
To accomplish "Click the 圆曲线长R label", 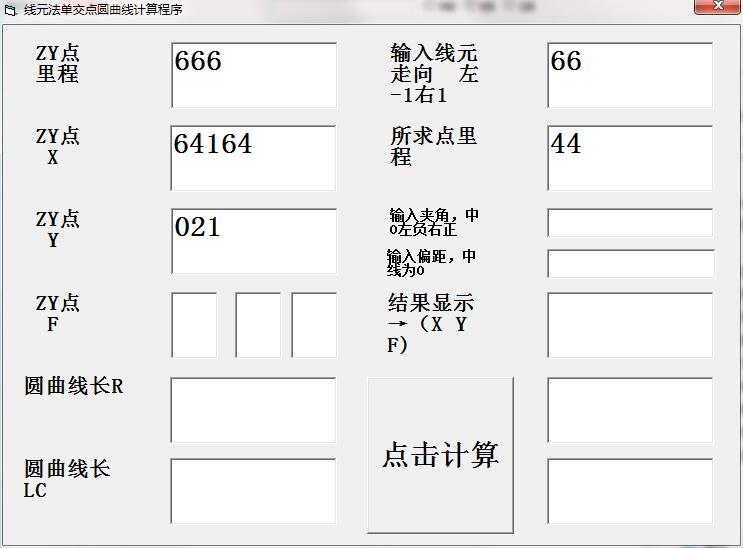I will tap(74, 386).
